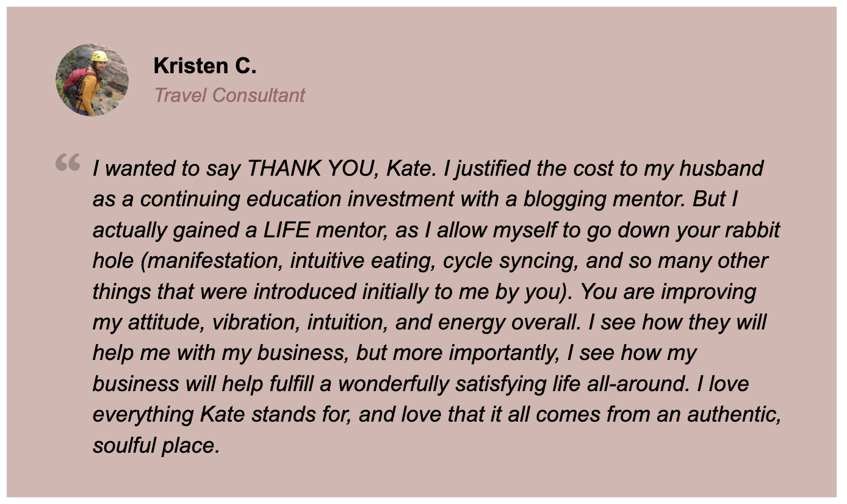Click Kristen's circular profile photo
847x504 pixels.
pyautogui.click(x=92, y=80)
